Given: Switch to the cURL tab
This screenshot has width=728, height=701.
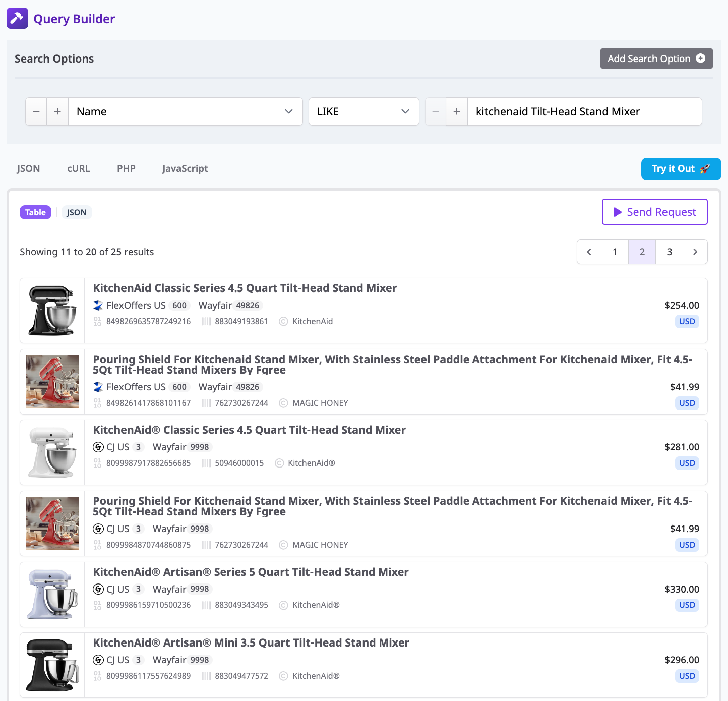Looking at the screenshot, I should [x=79, y=168].
